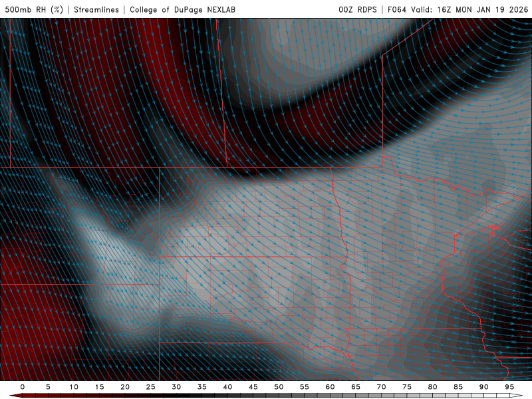The height and width of the screenshot is (399, 532).
Task: Click the colorbar label '85'
Action: tap(458, 387)
